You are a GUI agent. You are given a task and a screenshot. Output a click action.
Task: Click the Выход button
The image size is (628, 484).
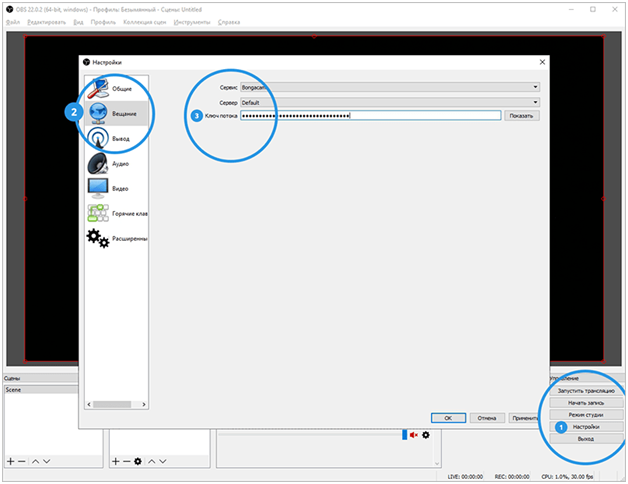[586, 439]
